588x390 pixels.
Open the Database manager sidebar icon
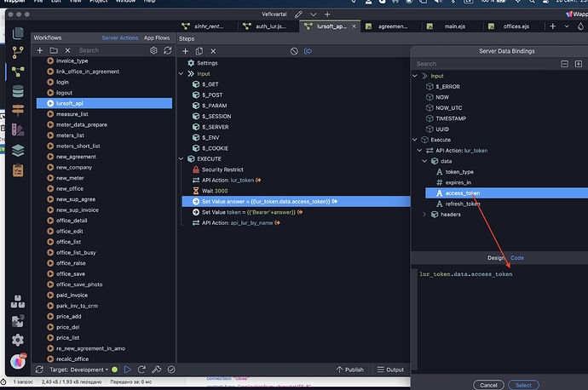[18, 91]
